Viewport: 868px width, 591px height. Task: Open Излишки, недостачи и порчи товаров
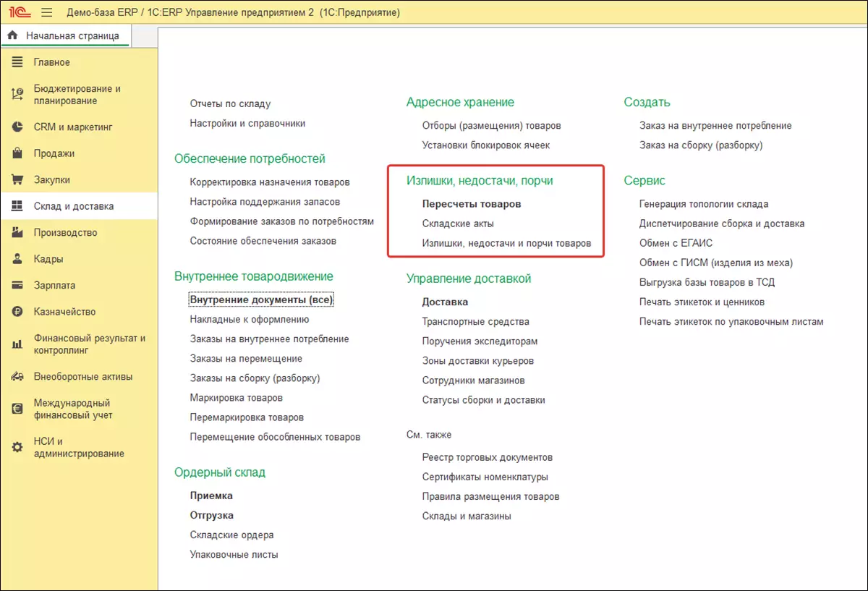tap(506, 244)
